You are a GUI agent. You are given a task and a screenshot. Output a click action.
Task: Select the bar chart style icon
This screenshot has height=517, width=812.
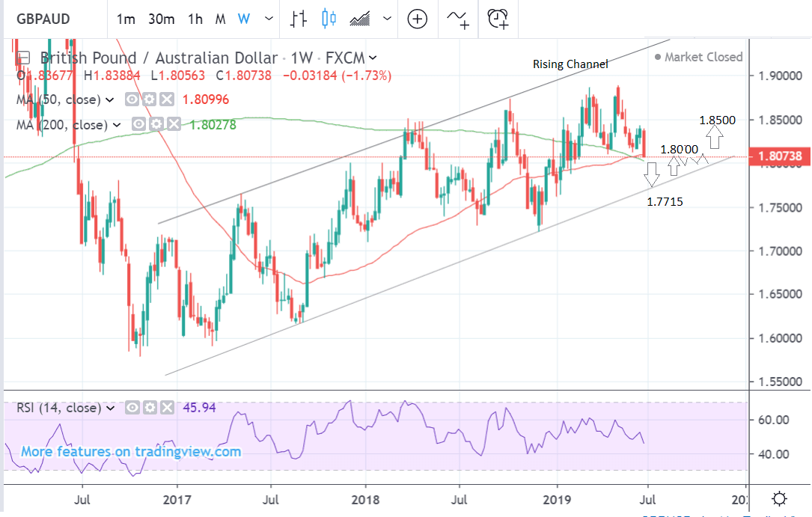(299, 19)
